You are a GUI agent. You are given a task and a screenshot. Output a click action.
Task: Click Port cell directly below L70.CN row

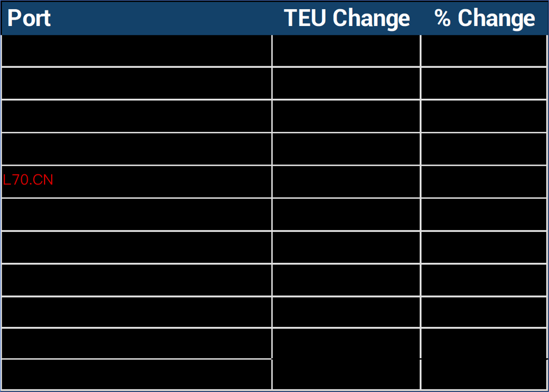tap(136, 214)
